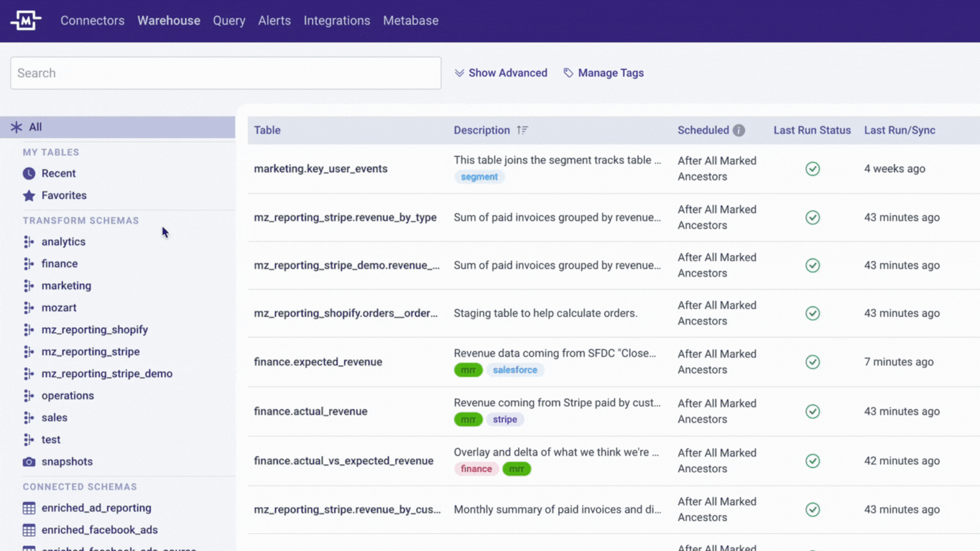Open the Metabase tab
This screenshot has width=980, height=551.
(x=411, y=20)
